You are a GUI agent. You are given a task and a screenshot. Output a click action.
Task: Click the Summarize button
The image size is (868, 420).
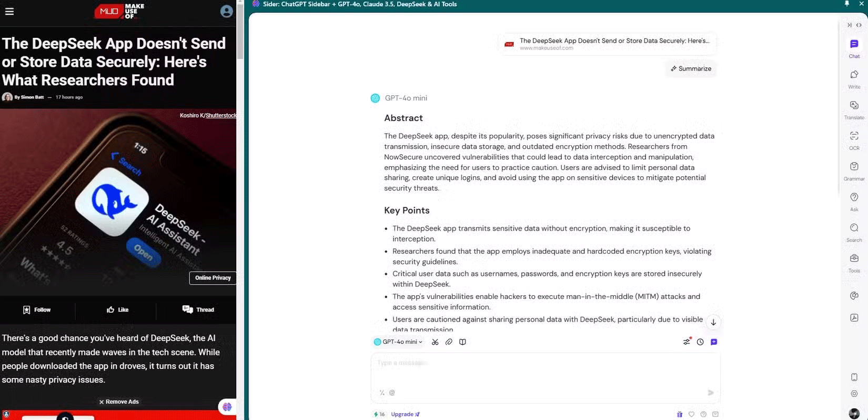(691, 68)
